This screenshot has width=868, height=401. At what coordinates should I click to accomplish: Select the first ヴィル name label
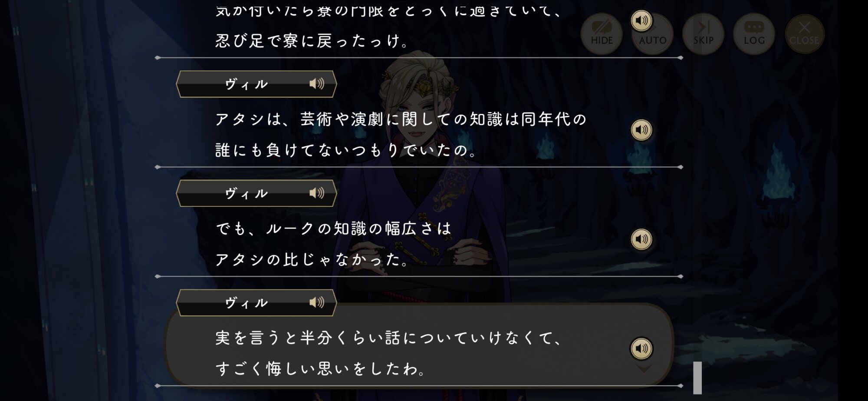pyautogui.click(x=247, y=84)
